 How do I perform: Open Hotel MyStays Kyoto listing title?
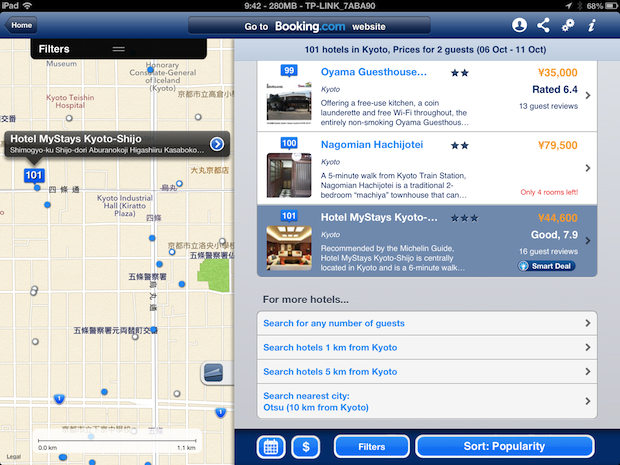(379, 217)
